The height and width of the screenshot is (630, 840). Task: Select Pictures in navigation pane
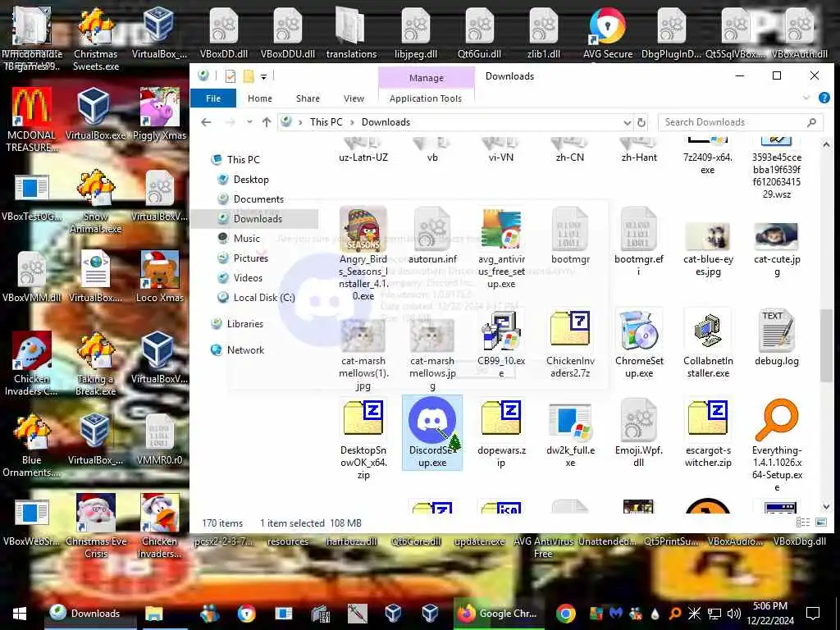[x=250, y=258]
